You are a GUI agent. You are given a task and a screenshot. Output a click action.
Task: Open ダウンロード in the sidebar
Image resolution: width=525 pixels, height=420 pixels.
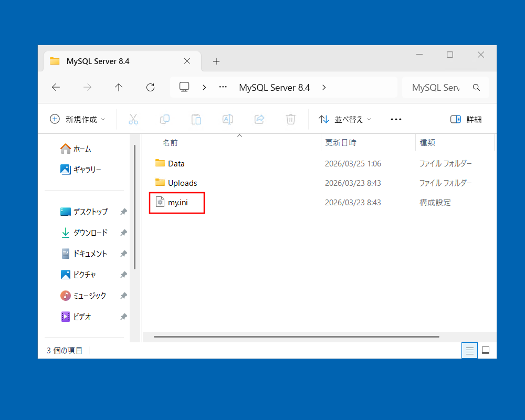[83, 233]
